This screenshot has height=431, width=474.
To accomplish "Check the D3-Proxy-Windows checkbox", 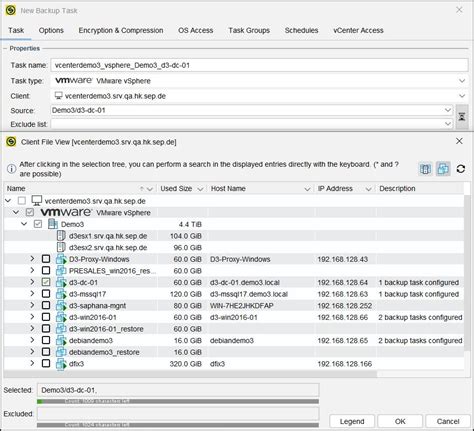I will coord(46,259).
